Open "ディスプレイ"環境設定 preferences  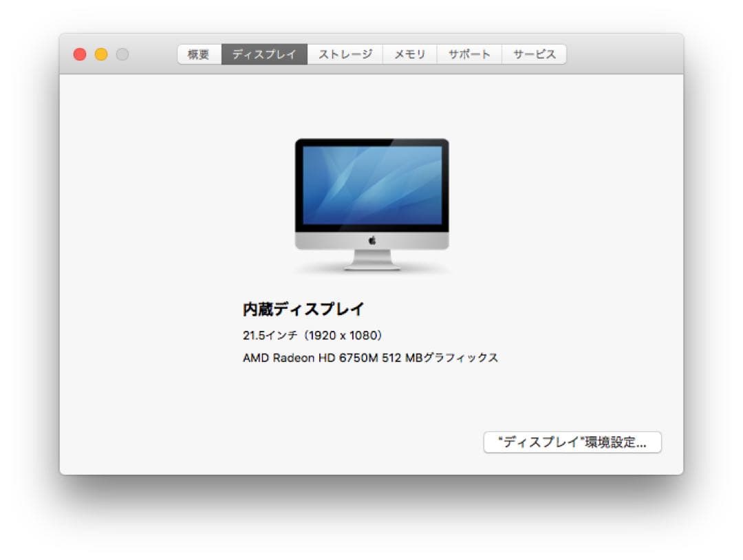(573, 442)
